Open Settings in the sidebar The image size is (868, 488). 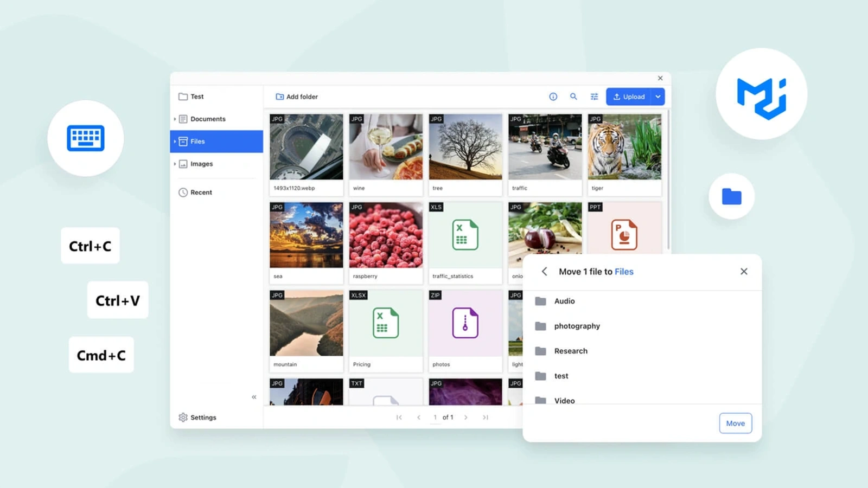197,418
